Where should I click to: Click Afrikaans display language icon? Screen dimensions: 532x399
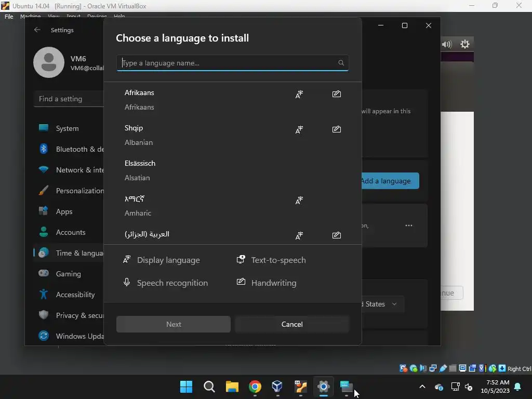(299, 95)
